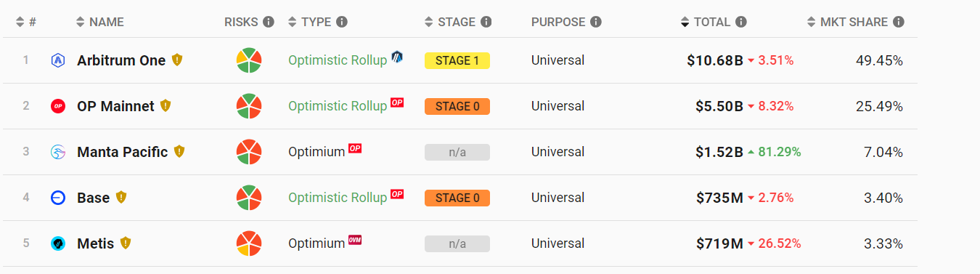
Task: Click the info icon beside MKT SHARE header
Action: tap(899, 22)
